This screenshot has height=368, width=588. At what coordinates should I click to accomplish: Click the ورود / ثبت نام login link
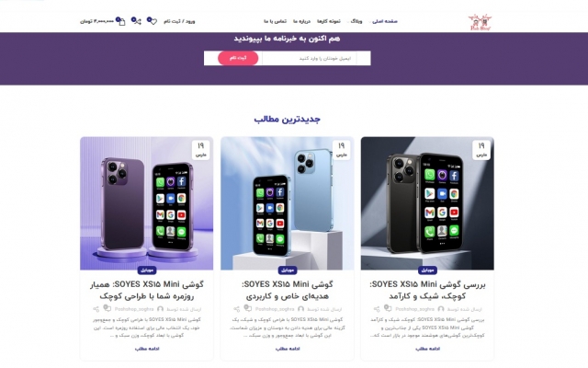pos(179,21)
